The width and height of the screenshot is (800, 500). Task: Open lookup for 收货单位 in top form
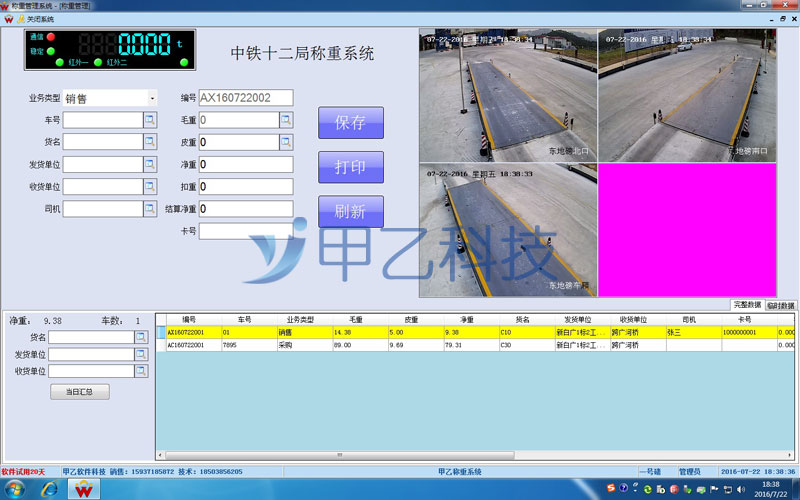[150, 187]
